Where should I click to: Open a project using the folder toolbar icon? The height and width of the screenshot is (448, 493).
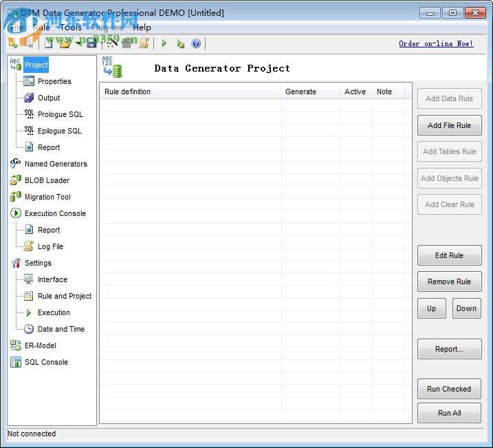[65, 43]
